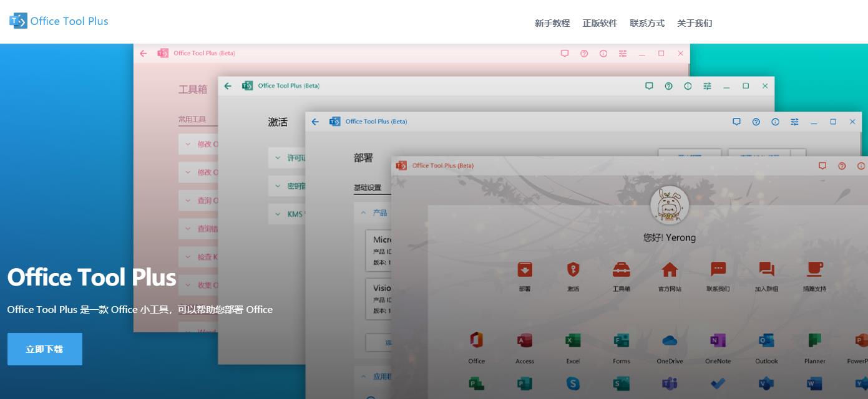This screenshot has width=868, height=399.
Task: Click the rabbit user avatar
Action: (x=670, y=205)
